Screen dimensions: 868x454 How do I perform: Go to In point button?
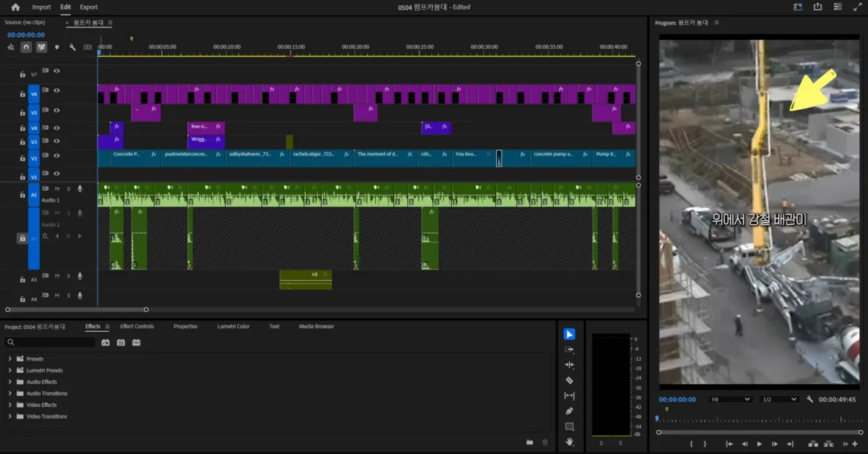tap(729, 444)
